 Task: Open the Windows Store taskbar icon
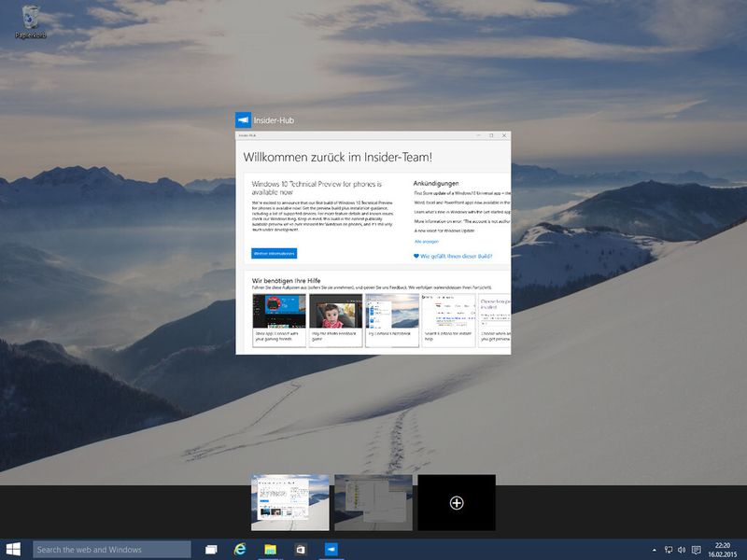301,550
